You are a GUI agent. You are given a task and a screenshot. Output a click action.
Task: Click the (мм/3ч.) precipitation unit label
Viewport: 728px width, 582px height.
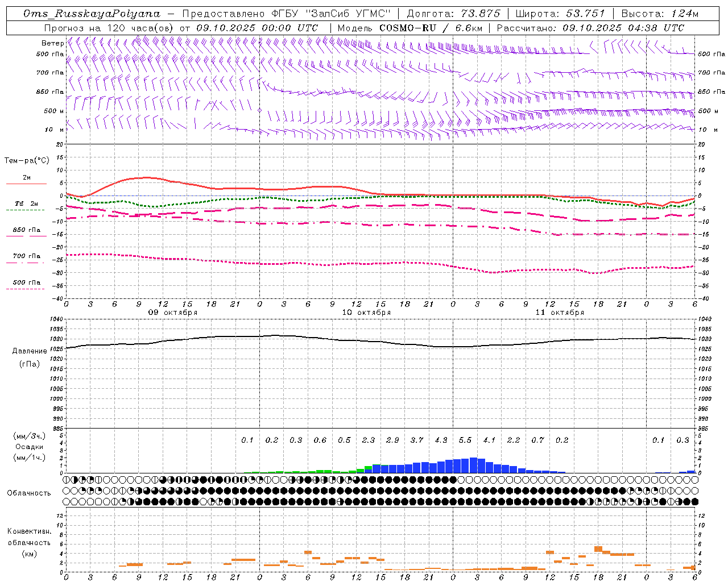29,436
